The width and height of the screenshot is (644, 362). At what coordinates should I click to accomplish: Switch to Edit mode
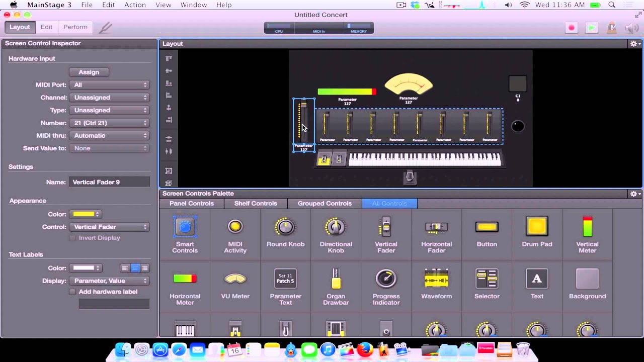(x=46, y=27)
